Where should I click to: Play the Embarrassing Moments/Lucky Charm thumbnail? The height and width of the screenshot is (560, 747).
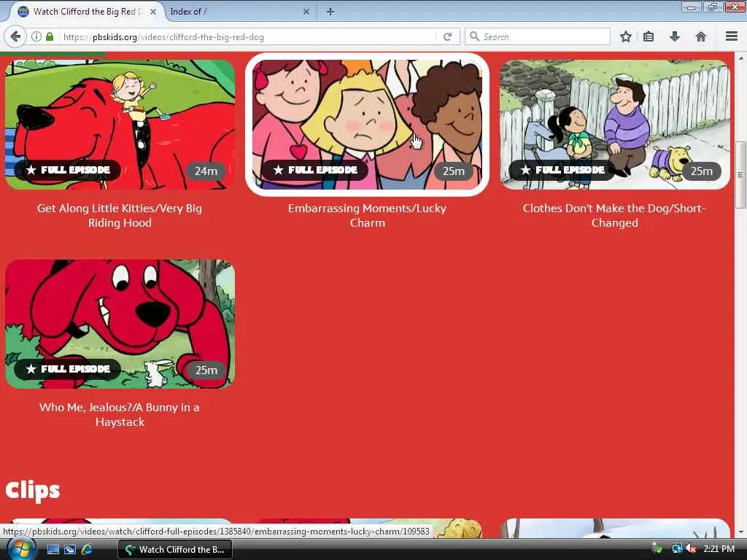pyautogui.click(x=368, y=124)
